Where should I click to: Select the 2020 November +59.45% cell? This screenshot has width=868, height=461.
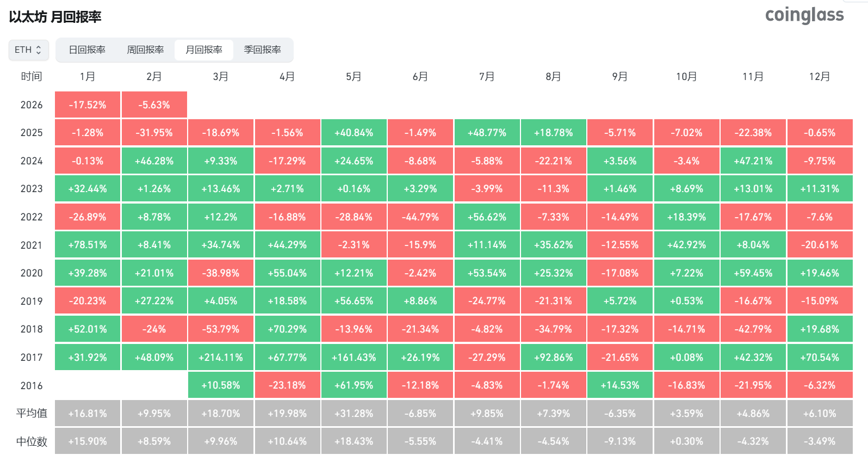[753, 273]
